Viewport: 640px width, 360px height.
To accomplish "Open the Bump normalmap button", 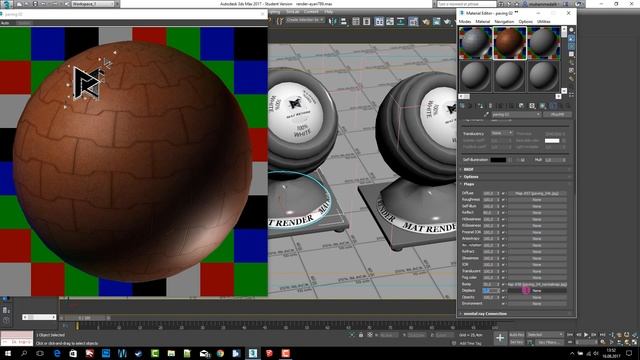I will (537, 284).
